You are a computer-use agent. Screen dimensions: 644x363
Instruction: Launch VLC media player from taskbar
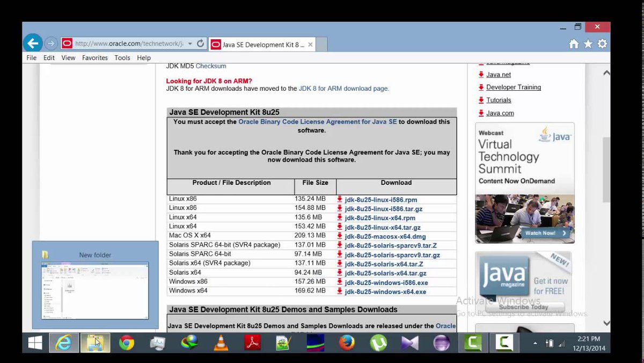[x=221, y=343]
